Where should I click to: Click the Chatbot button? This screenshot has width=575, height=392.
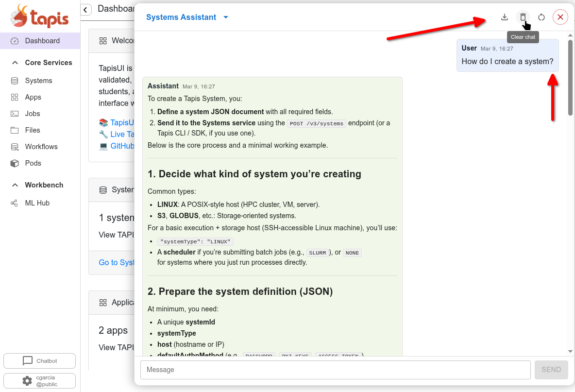pyautogui.click(x=40, y=361)
